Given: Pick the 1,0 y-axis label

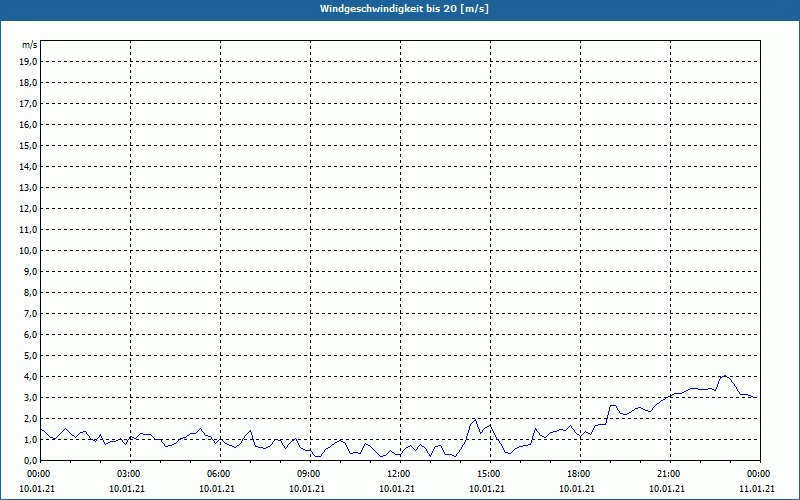Looking at the screenshot, I should [30, 439].
